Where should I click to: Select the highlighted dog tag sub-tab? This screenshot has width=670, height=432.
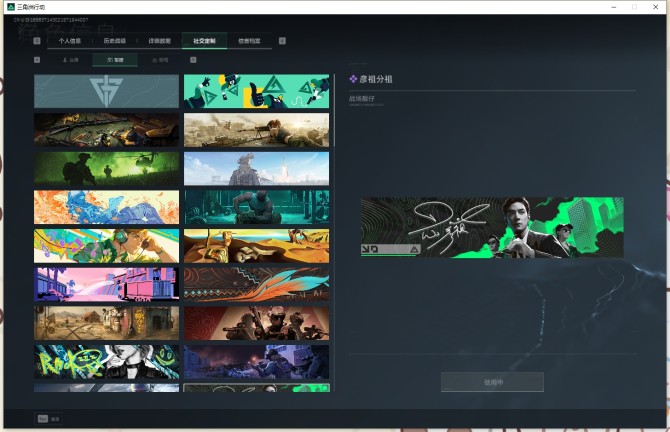(x=115, y=60)
